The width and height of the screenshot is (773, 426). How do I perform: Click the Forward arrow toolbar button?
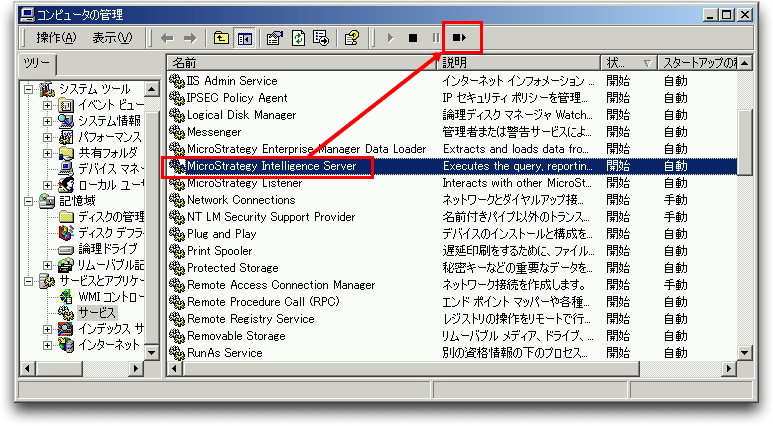pyautogui.click(x=190, y=38)
